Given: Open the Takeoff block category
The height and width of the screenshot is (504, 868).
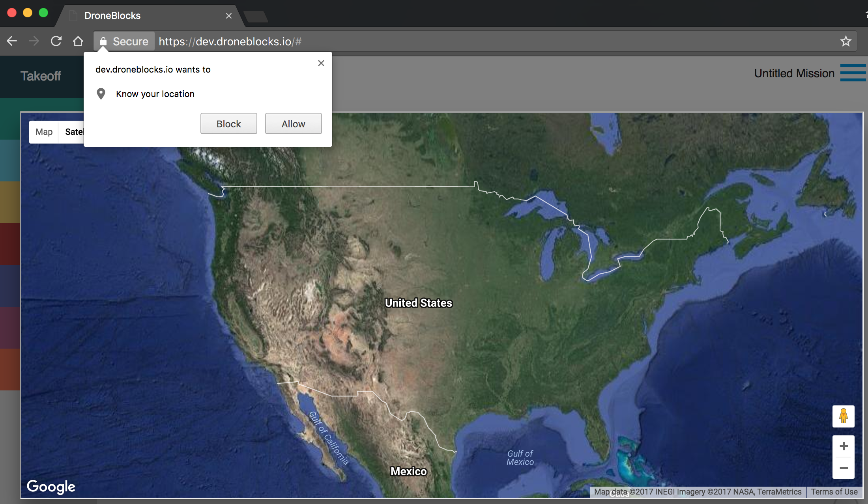Looking at the screenshot, I should point(41,76).
